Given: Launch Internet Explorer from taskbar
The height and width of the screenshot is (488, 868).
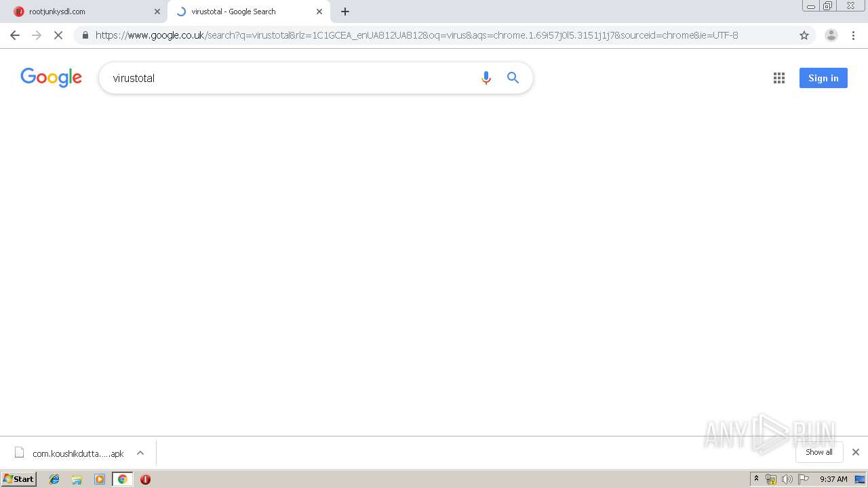Looking at the screenshot, I should (54, 479).
